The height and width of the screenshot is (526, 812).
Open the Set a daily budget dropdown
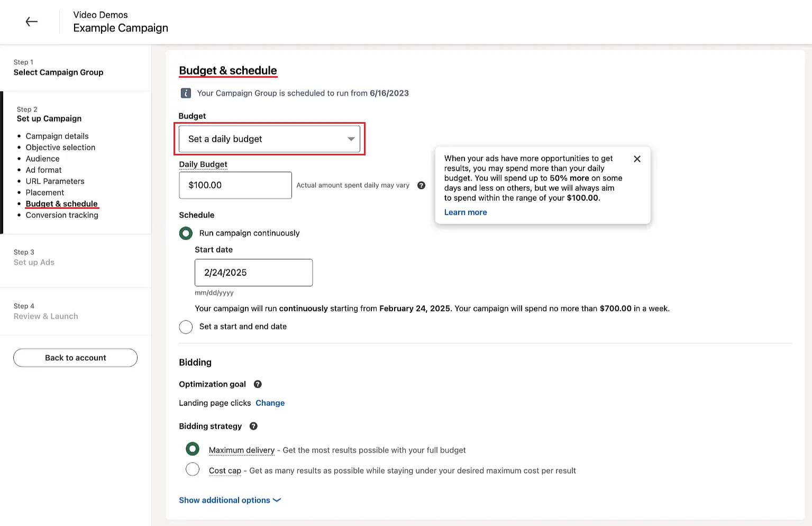point(269,139)
